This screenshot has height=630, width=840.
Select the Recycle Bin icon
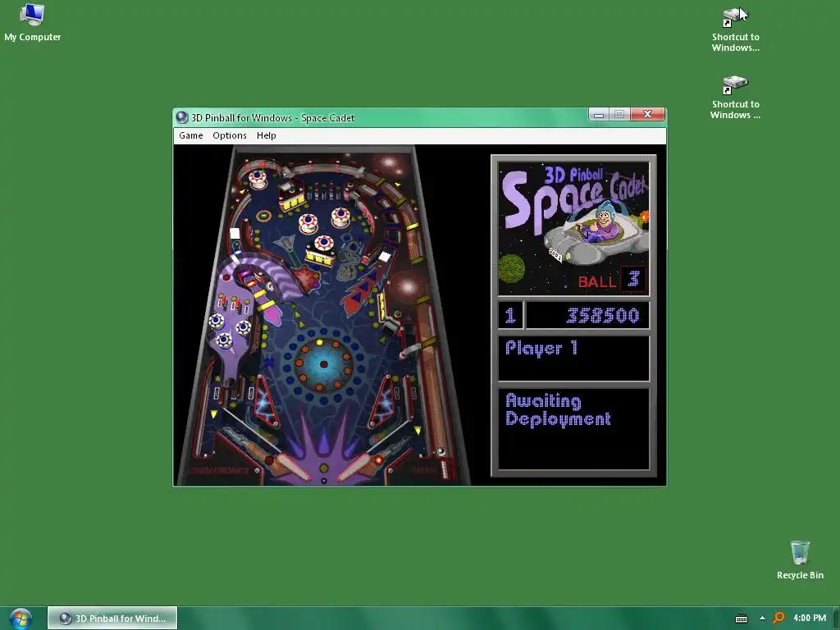click(x=800, y=559)
